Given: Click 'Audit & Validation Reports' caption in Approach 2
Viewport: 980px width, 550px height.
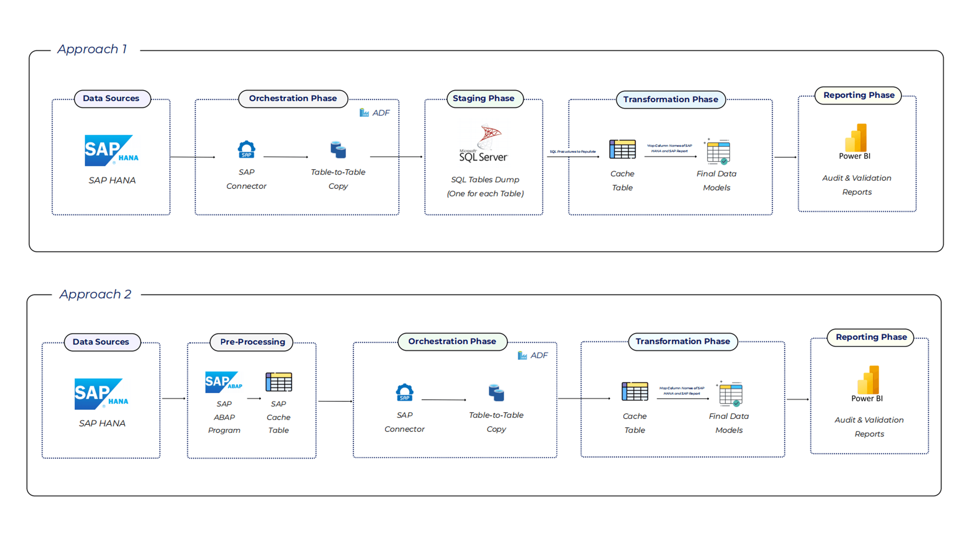Looking at the screenshot, I should coord(869,427).
